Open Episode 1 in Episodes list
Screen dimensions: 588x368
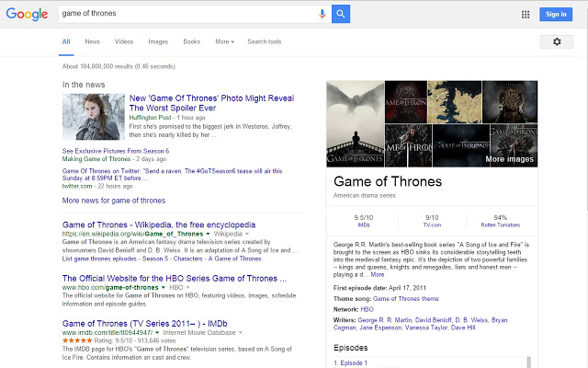point(350,363)
